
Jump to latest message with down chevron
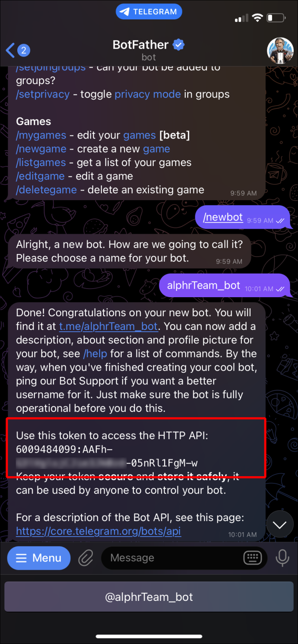pyautogui.click(x=280, y=525)
